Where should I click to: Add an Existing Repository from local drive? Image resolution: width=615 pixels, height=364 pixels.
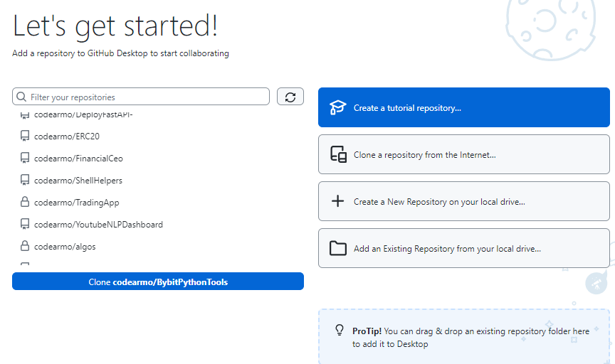coord(464,248)
